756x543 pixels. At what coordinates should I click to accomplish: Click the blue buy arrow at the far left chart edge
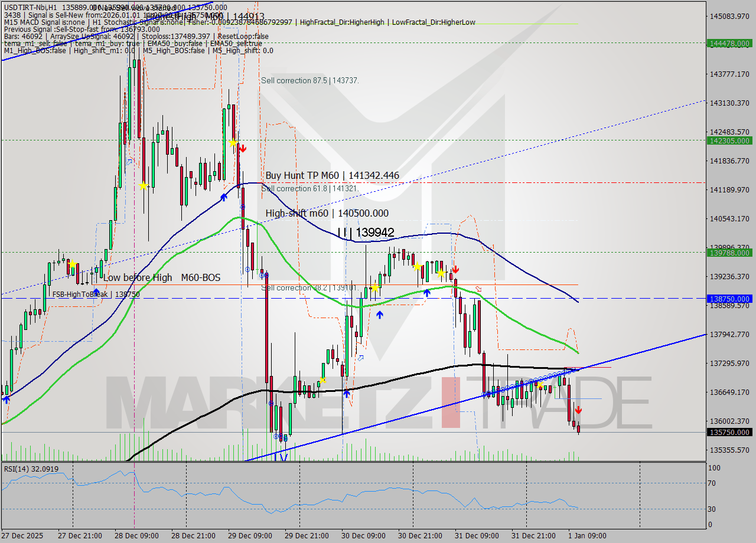(x=6, y=399)
